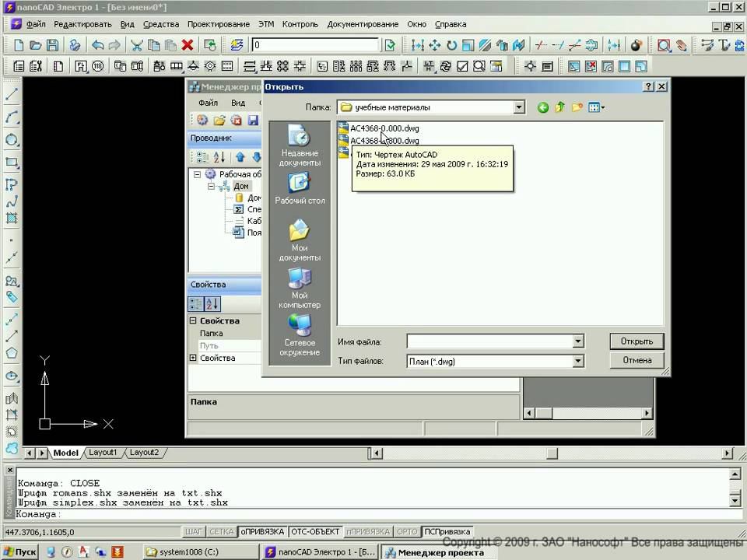Screen dimensions: 747x560
Task: Click the command line input Команда
Action: [x=379, y=514]
